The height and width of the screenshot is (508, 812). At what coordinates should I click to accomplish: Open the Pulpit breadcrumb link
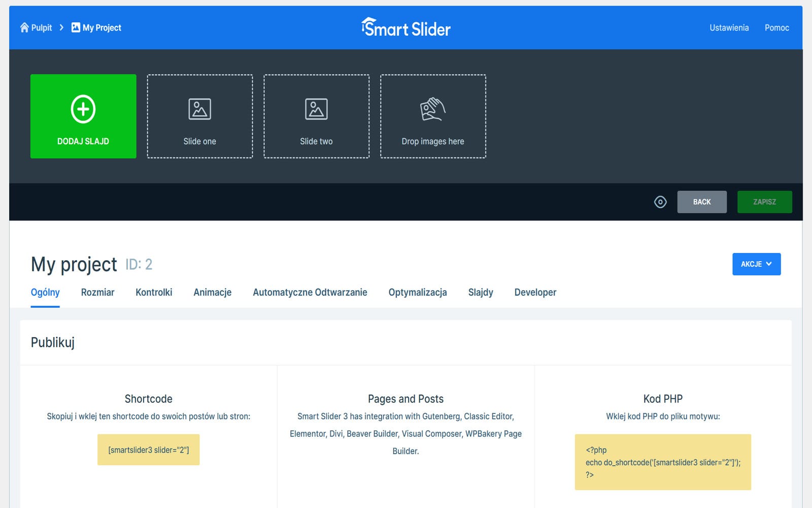[36, 27]
